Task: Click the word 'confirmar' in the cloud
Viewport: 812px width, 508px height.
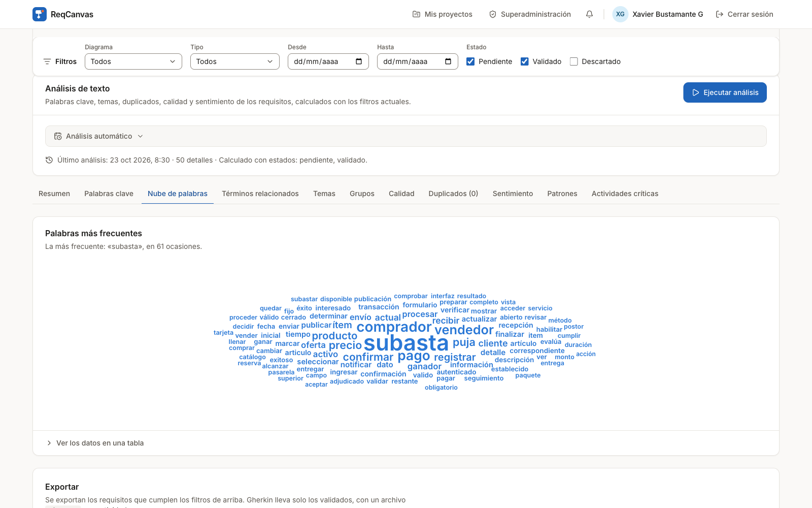Action: tap(368, 357)
